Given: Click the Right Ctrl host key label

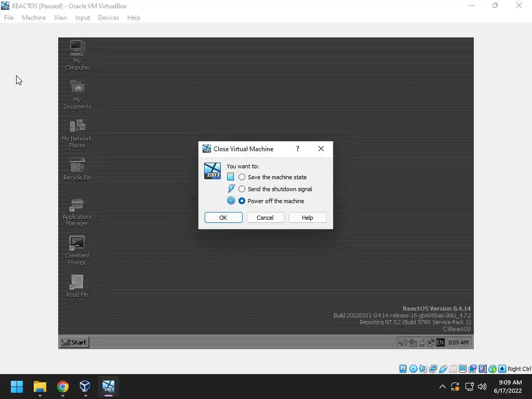Looking at the screenshot, I should coord(520,369).
